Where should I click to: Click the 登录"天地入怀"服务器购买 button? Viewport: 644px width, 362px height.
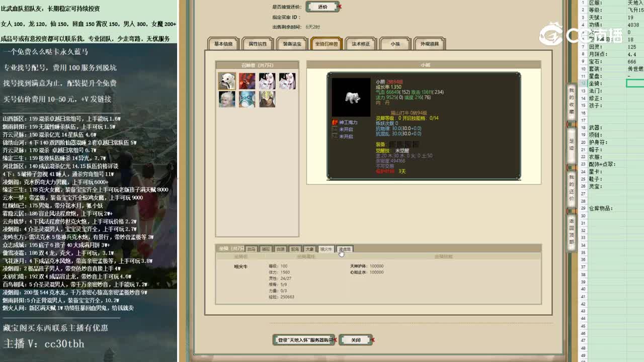tap(304, 340)
